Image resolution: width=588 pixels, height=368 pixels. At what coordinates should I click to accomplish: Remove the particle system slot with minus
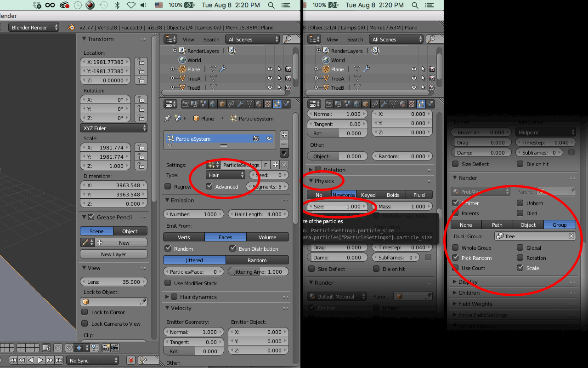[x=284, y=144]
